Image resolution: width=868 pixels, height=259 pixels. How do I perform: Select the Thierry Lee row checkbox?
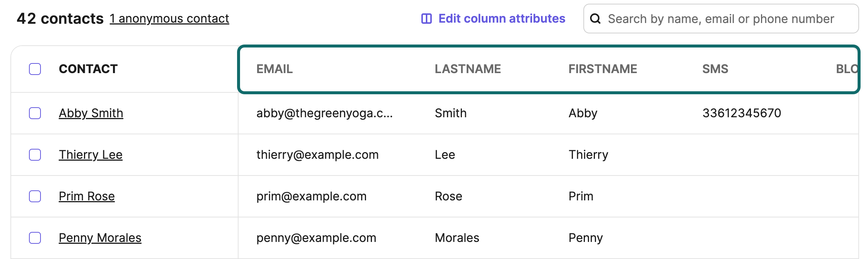pyautogui.click(x=35, y=155)
